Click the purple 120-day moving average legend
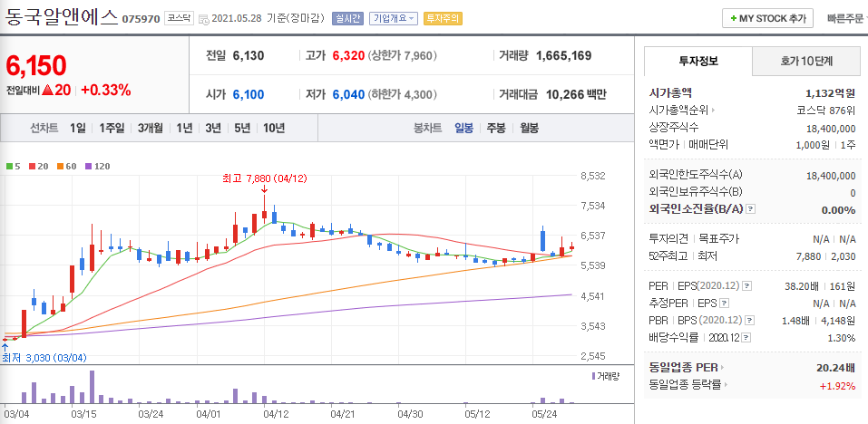 pyautogui.click(x=97, y=166)
